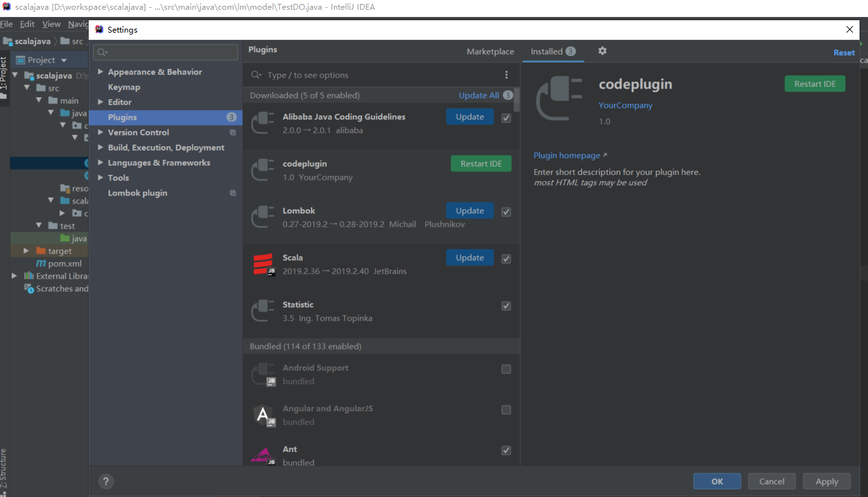Click Update for Alibaba Java Coding Guidelines
The width and height of the screenshot is (868, 497).
pyautogui.click(x=470, y=117)
